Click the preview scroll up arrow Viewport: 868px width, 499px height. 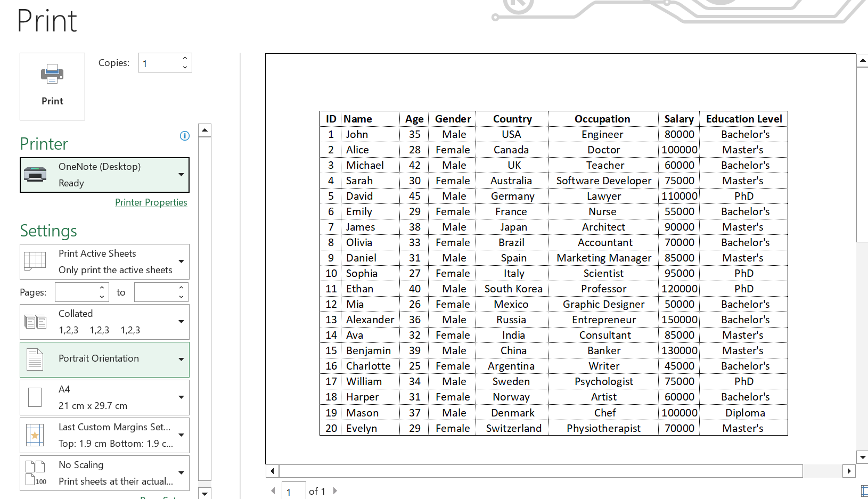tap(863, 61)
